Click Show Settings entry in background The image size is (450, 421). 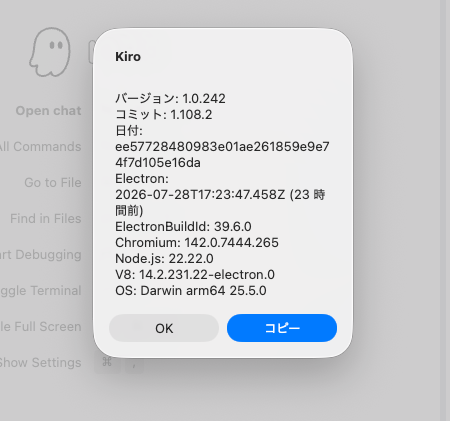tap(40, 363)
